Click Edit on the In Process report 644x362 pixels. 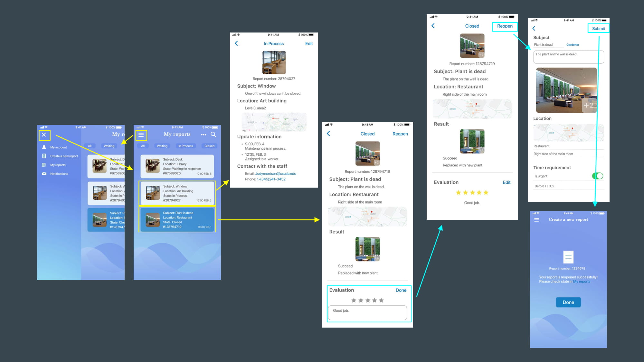(x=309, y=43)
